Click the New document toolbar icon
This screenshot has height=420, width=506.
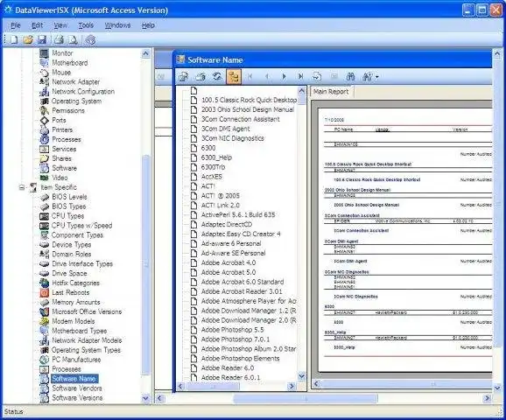pos(14,39)
